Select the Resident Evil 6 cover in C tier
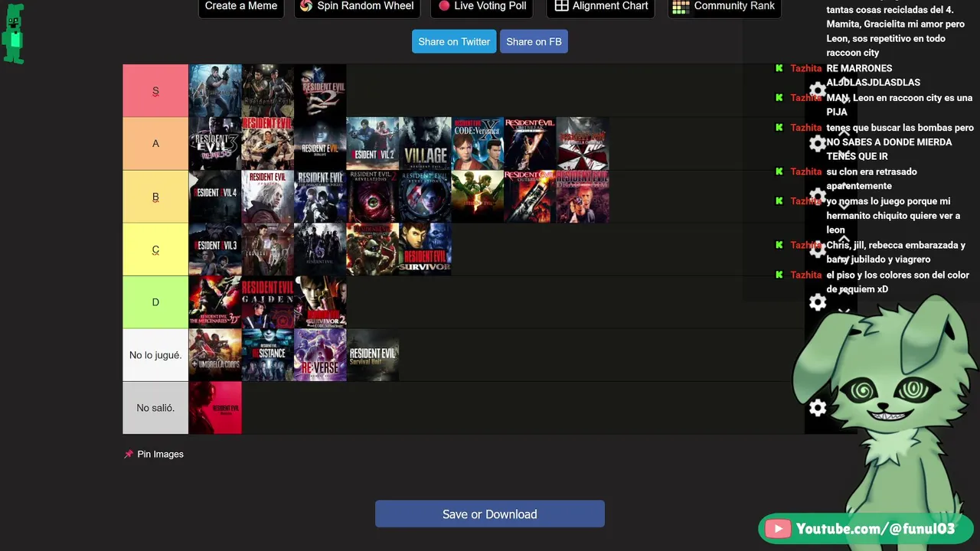This screenshot has height=551, width=980. tap(320, 249)
